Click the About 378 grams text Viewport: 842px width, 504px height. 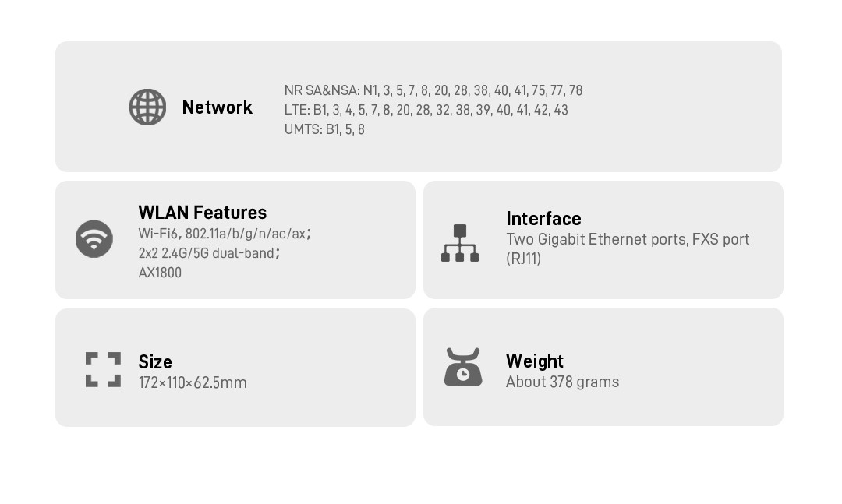click(562, 382)
